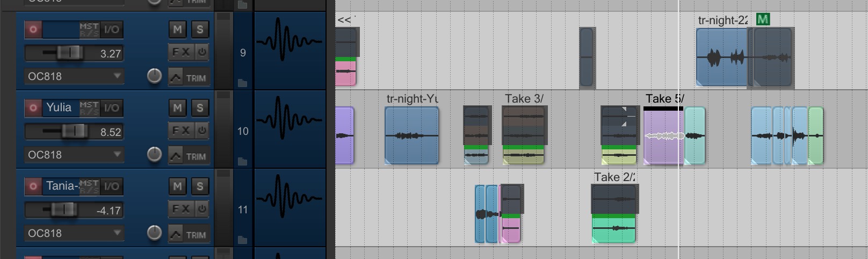Open I/O routing for Tania track

[112, 186]
